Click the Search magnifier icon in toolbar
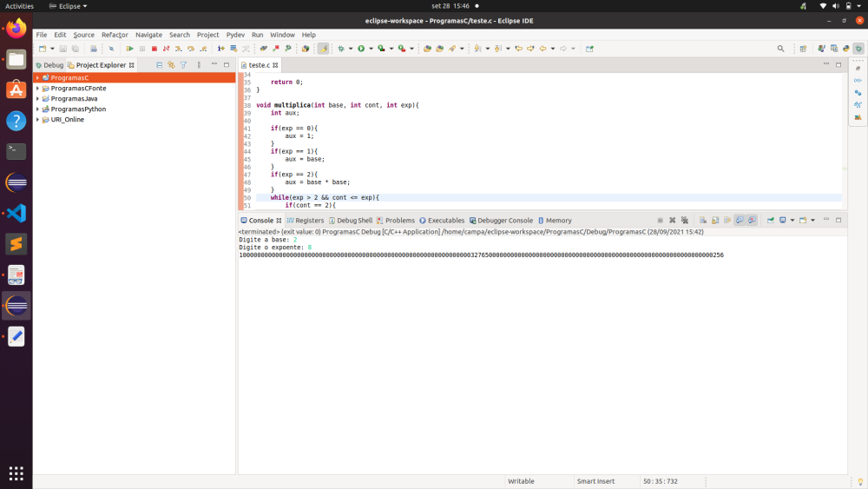The width and height of the screenshot is (868, 489). 780,49
